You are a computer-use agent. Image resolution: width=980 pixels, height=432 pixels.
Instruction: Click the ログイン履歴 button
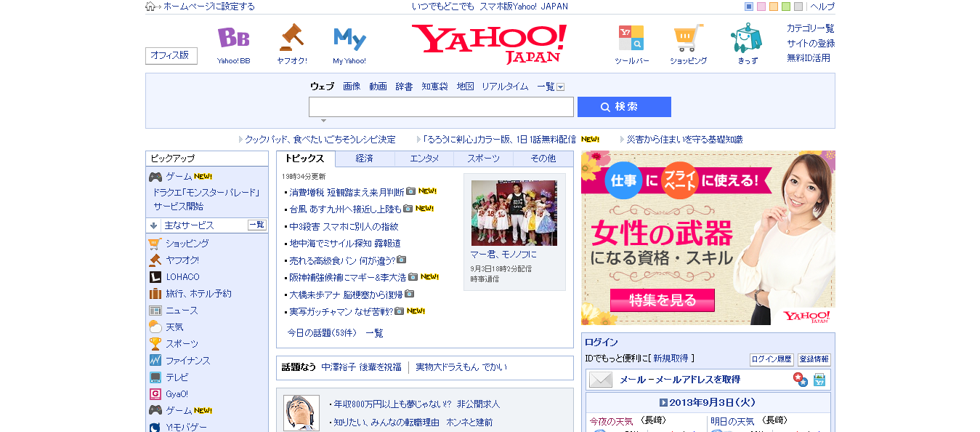772,359
